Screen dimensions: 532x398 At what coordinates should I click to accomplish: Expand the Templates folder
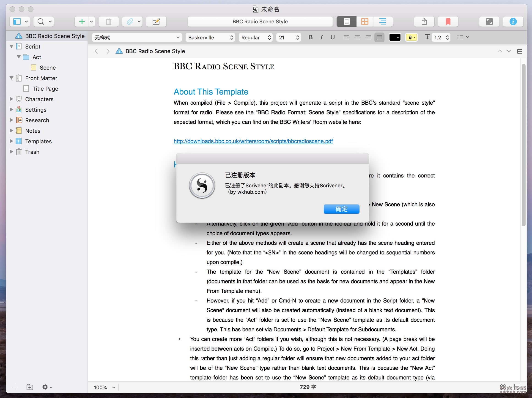point(11,141)
